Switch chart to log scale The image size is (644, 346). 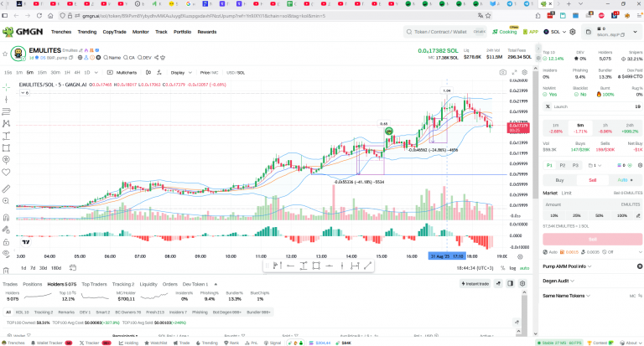(x=512, y=268)
